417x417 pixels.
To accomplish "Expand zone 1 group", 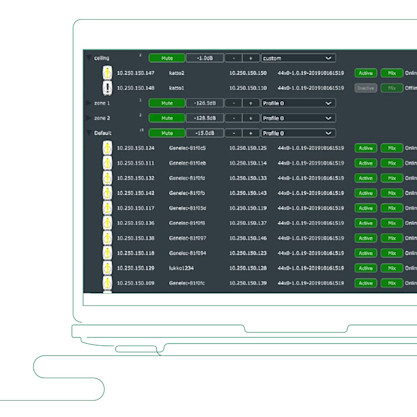I will [89, 103].
